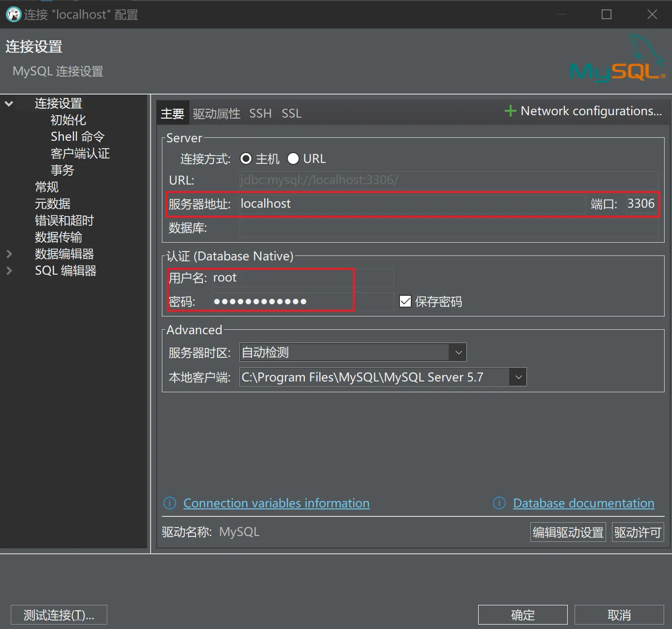672x629 pixels.
Task: Click the 编辑驱动设置 button
Action: [568, 532]
